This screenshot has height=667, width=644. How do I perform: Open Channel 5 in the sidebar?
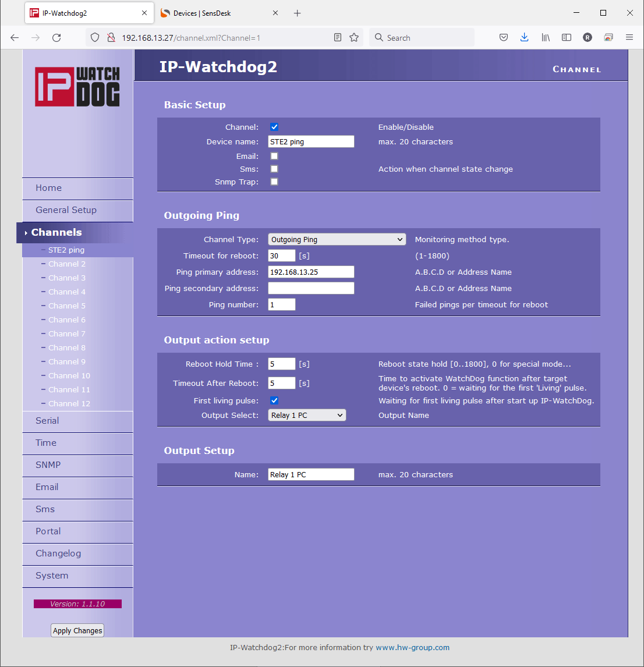[67, 306]
